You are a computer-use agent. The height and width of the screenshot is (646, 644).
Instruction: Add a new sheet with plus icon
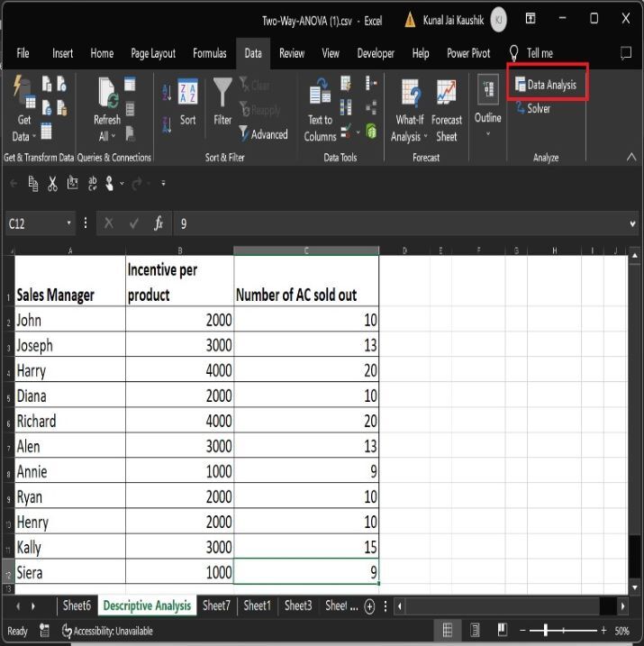[369, 606]
